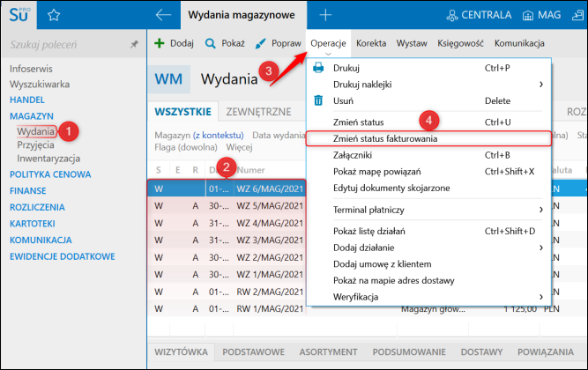Expand the Dodaj działanie submenu arrow
Viewport: 588px width, 370px height.
(540, 248)
